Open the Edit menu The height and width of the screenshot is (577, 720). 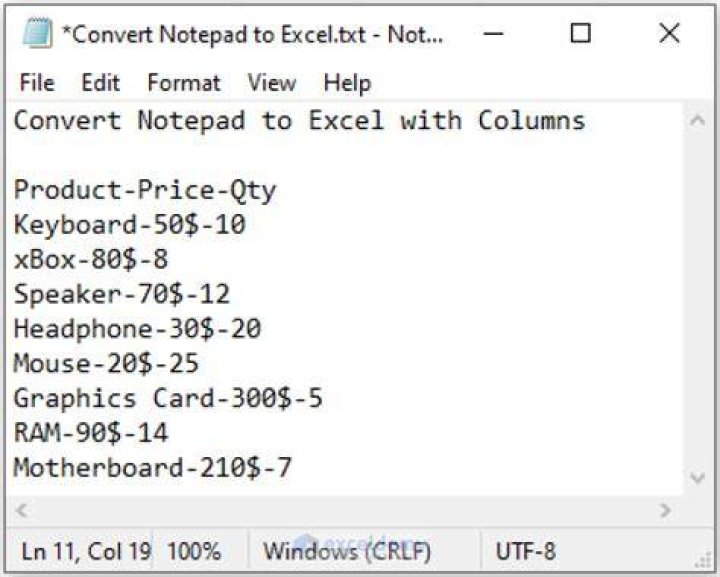click(x=101, y=83)
